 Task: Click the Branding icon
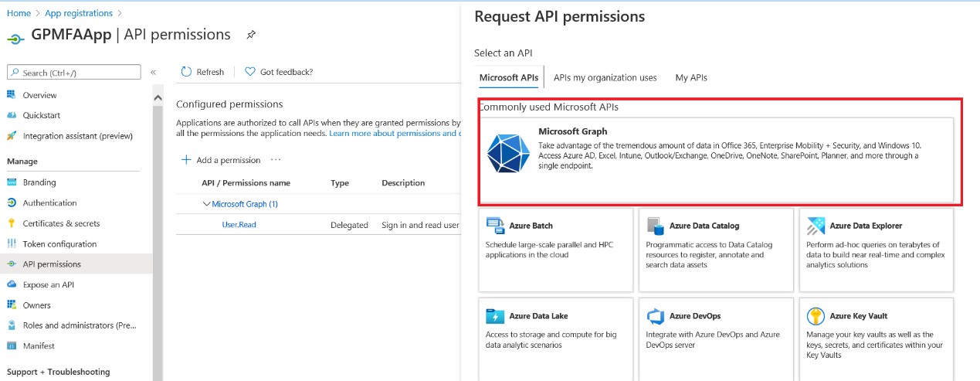coord(12,182)
